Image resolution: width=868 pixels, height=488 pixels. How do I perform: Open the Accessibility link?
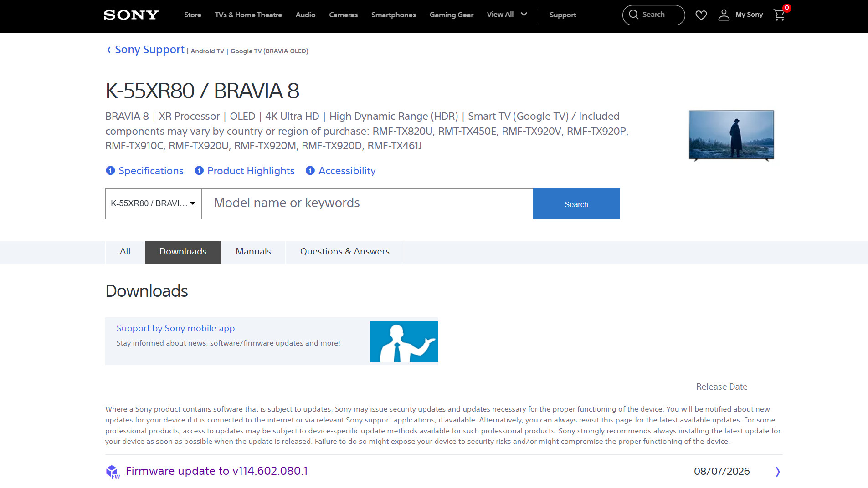click(x=347, y=171)
